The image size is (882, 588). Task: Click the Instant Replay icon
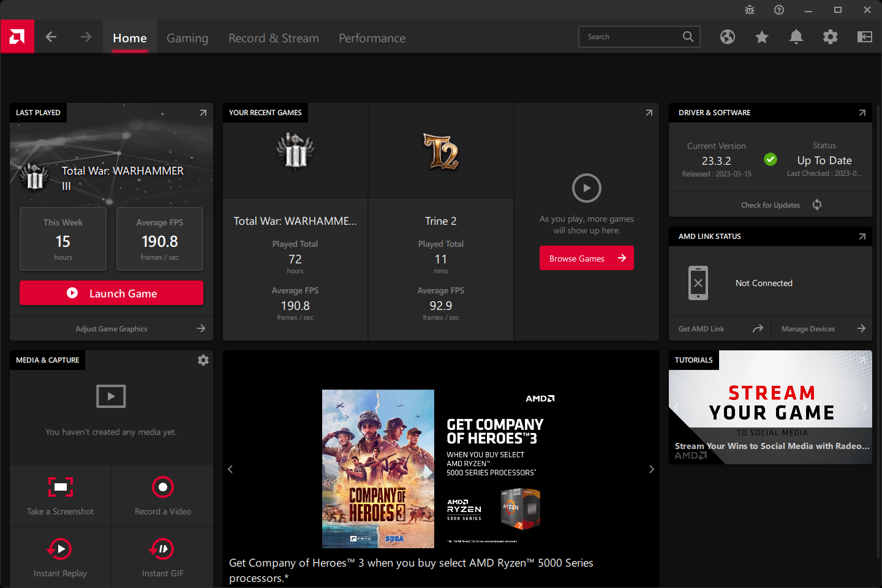pos(60,549)
